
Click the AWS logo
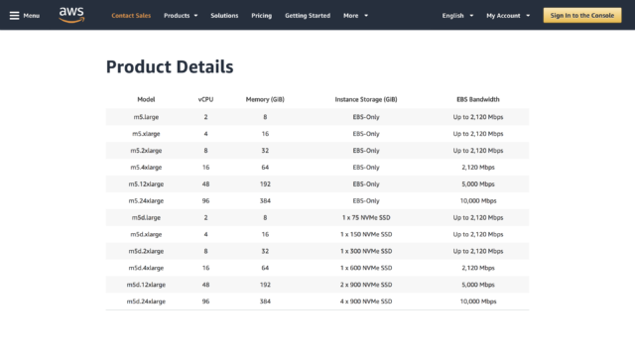(71, 15)
